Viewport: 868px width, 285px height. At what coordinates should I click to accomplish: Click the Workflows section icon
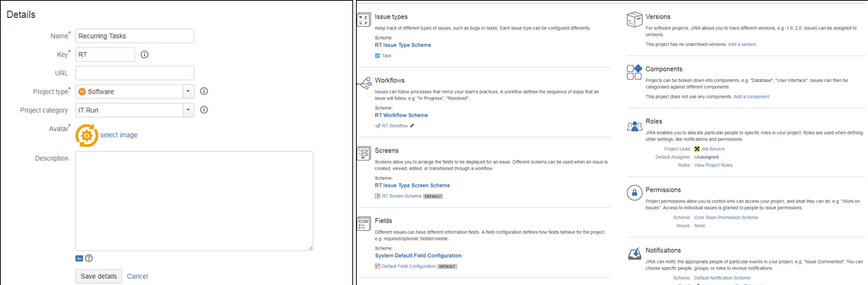[x=363, y=84]
